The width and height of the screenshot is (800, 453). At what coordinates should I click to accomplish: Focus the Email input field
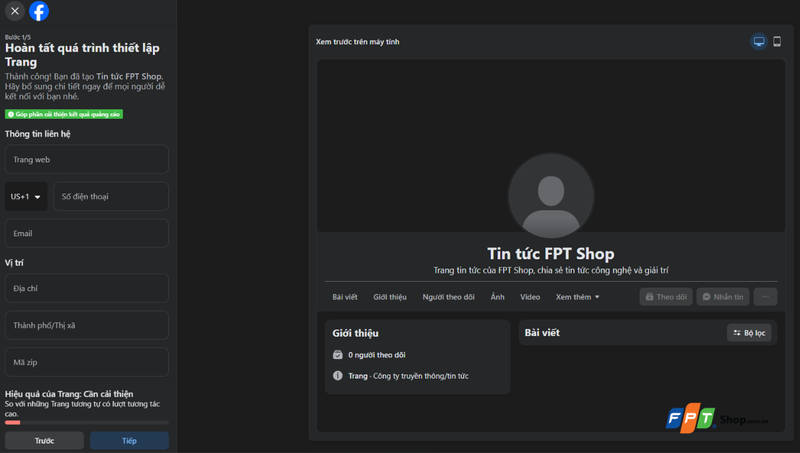(x=87, y=233)
